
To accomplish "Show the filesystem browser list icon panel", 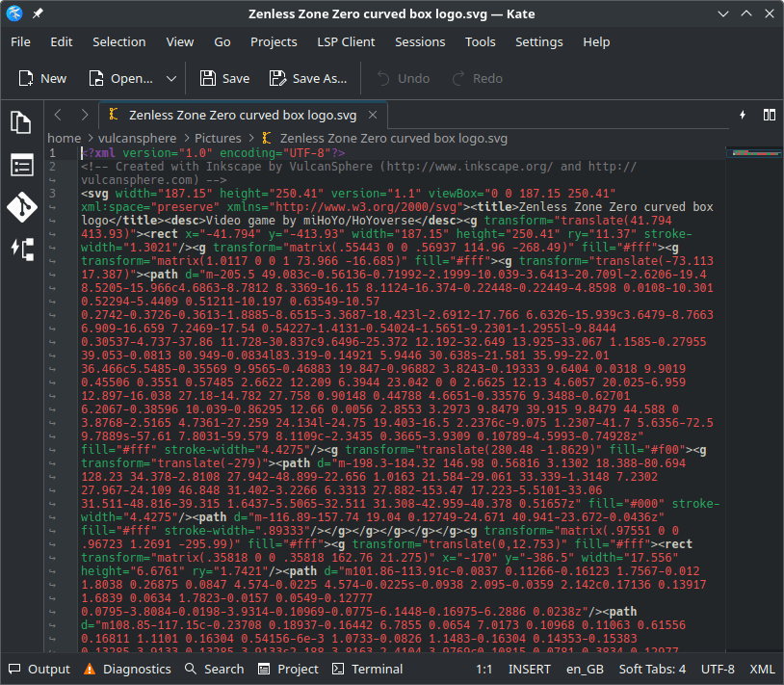I will 20,165.
